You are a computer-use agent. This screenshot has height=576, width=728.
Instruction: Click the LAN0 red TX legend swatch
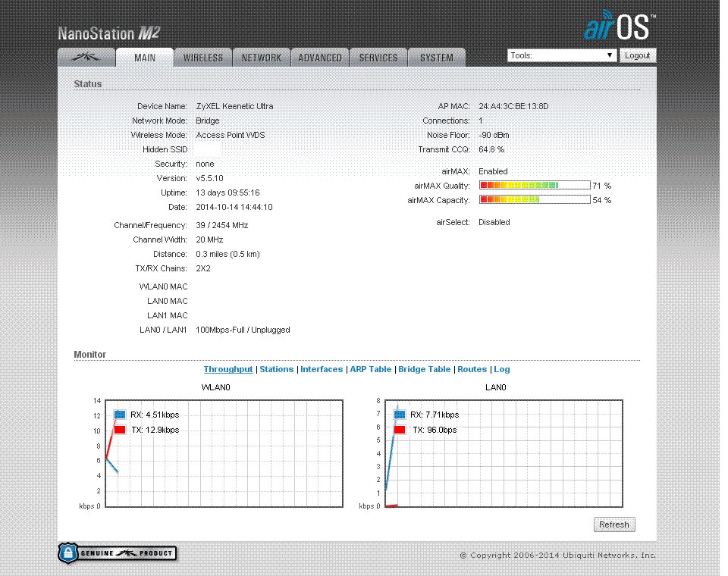(x=400, y=430)
